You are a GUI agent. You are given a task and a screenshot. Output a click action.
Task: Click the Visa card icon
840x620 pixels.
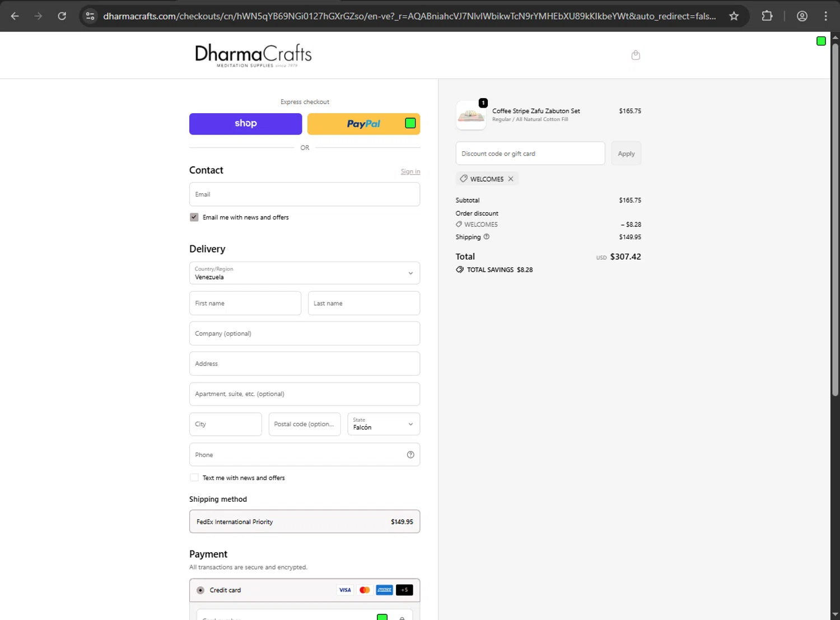point(345,590)
